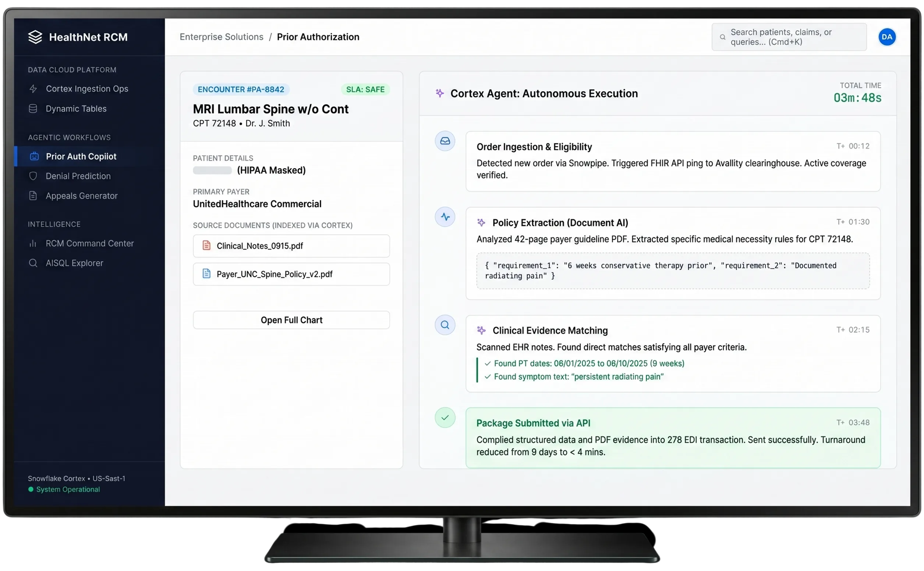
Task: Go to Denial Prediction
Action: (x=89, y=176)
